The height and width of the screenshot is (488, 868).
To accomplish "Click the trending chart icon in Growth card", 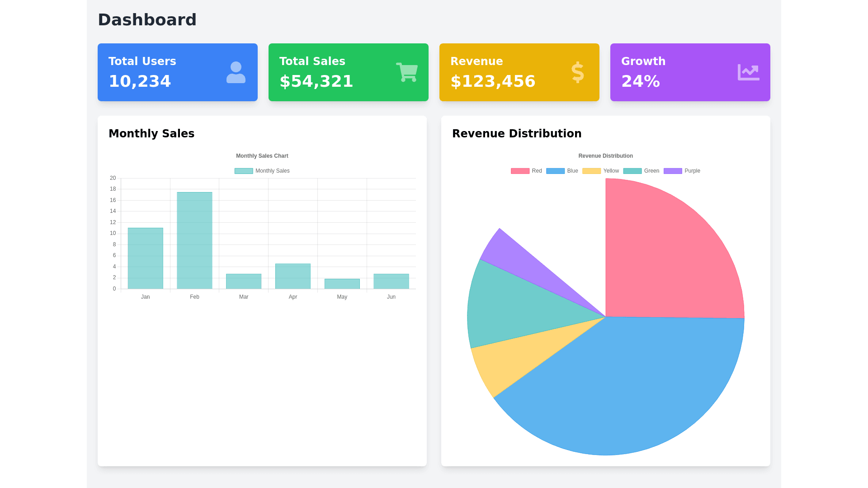I will pos(748,72).
